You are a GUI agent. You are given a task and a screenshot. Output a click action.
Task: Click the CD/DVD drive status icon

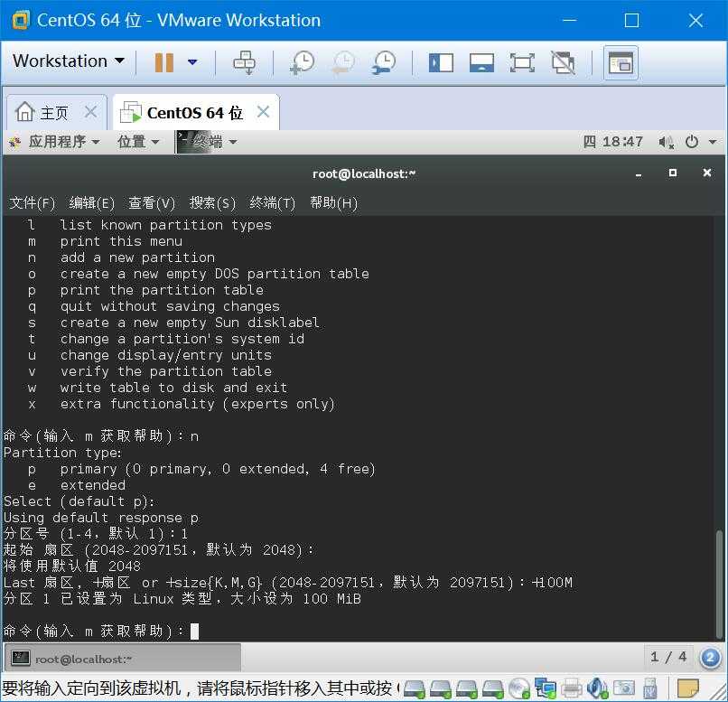519,688
